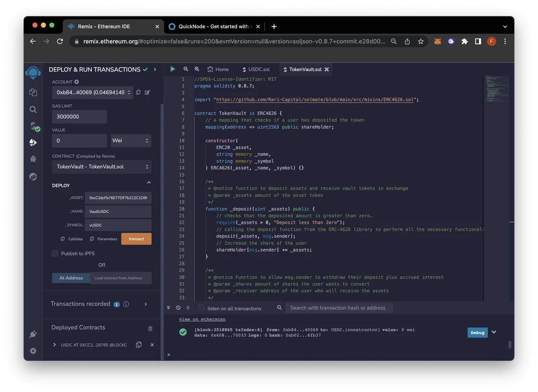Delete all deployed contracts with trash icon
Viewport: 538px width, 392px height.
pos(150,328)
